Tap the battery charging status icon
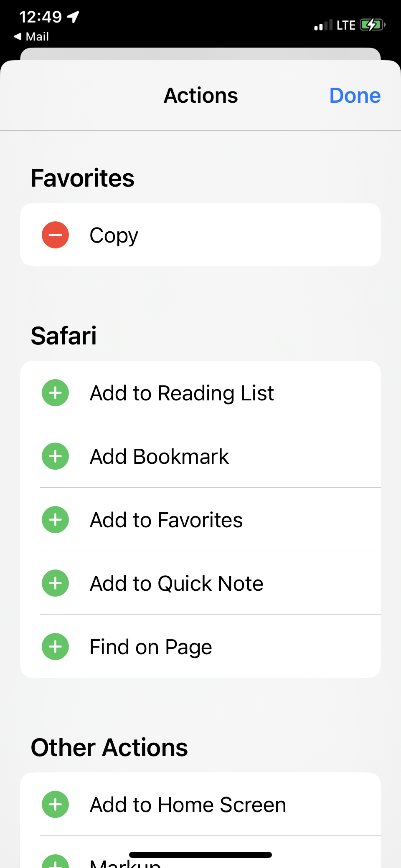401x868 pixels. pos(372,25)
